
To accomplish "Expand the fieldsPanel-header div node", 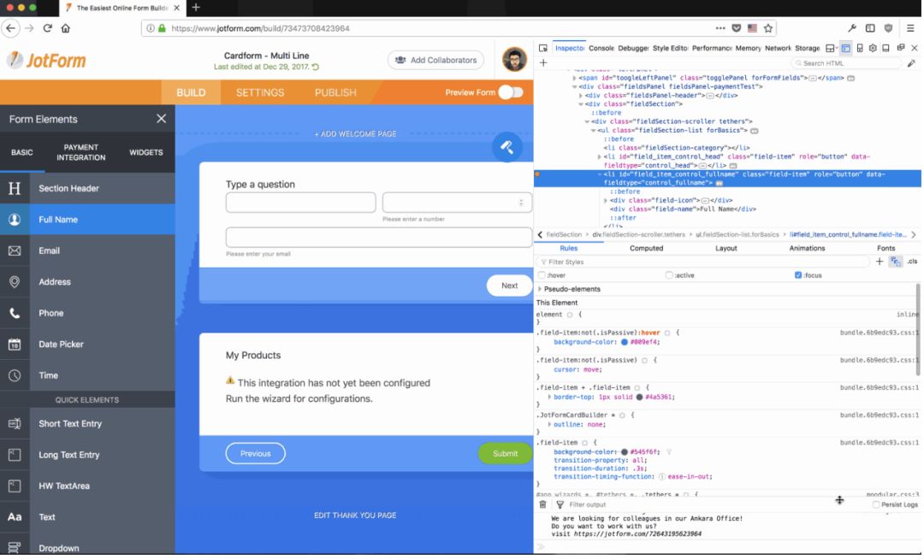I will click(580, 96).
